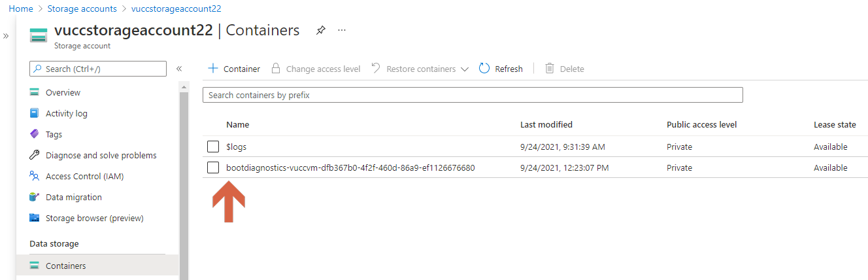Sort by Last modified column header
Viewport: 868px width, 280px height.
pos(546,124)
